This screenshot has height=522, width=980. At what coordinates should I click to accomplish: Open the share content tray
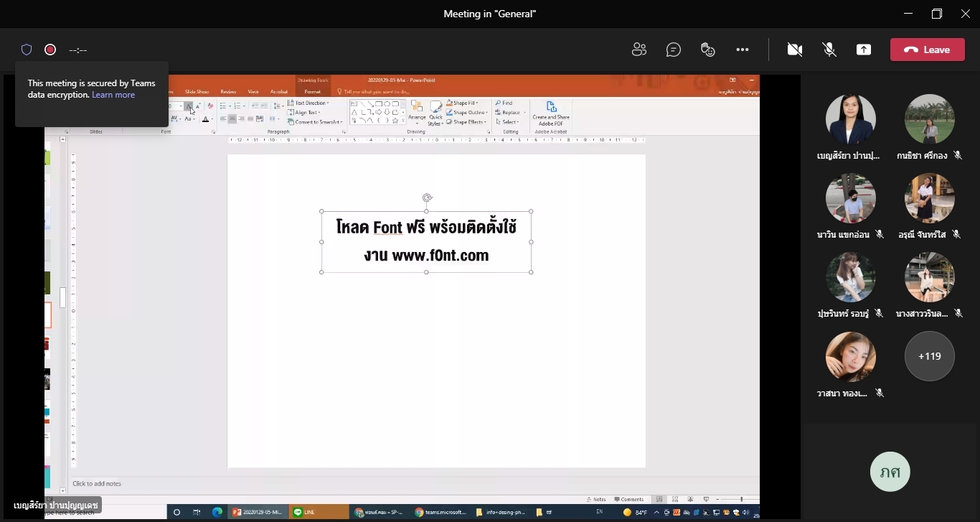click(864, 50)
